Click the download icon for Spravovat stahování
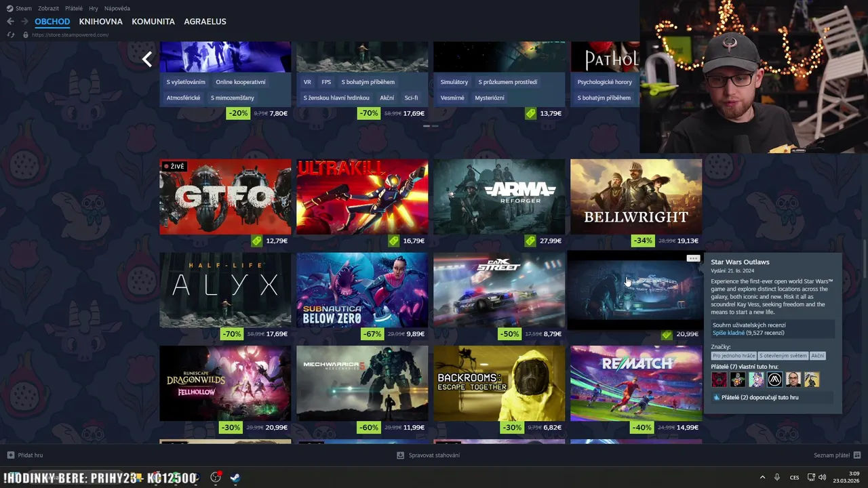 401,455
